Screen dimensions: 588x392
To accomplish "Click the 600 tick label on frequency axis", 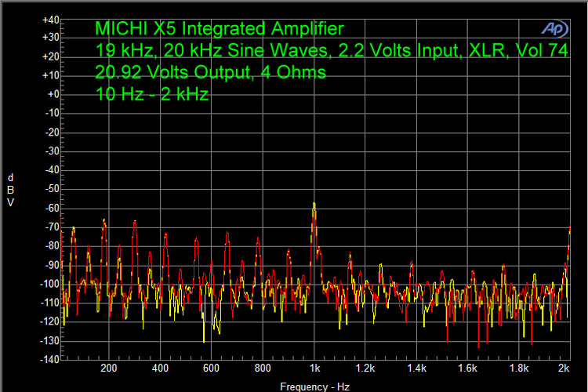I will 212,368.
